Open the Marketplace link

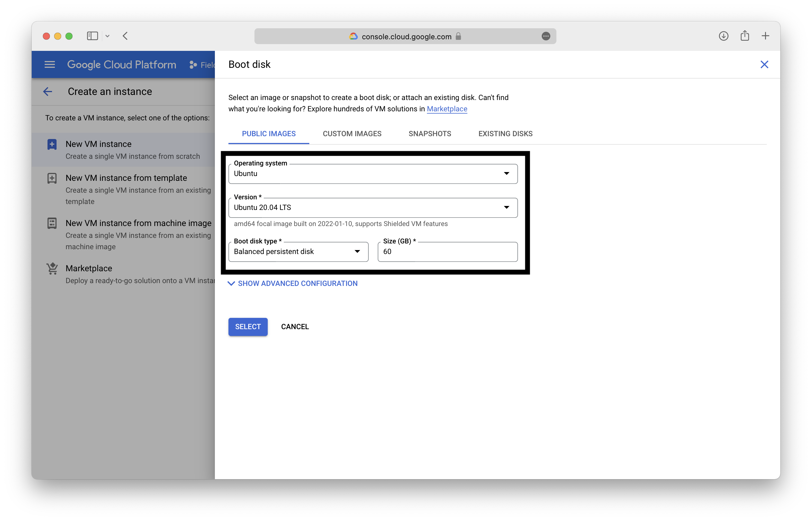447,108
